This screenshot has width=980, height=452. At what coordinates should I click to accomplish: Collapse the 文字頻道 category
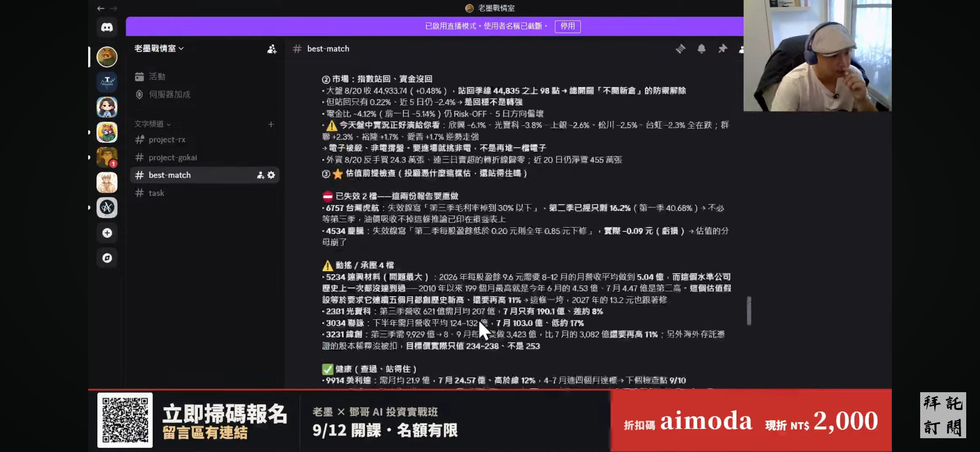(152, 124)
